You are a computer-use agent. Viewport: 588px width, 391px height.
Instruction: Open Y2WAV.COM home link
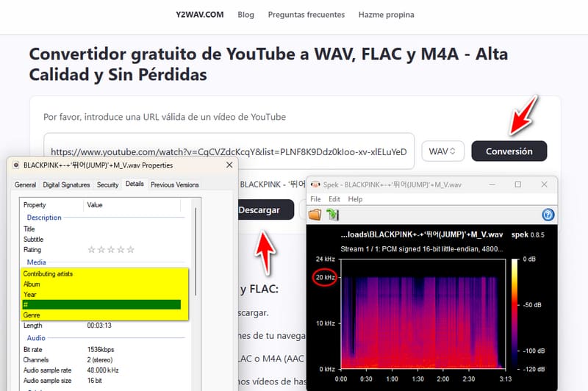pyautogui.click(x=200, y=15)
